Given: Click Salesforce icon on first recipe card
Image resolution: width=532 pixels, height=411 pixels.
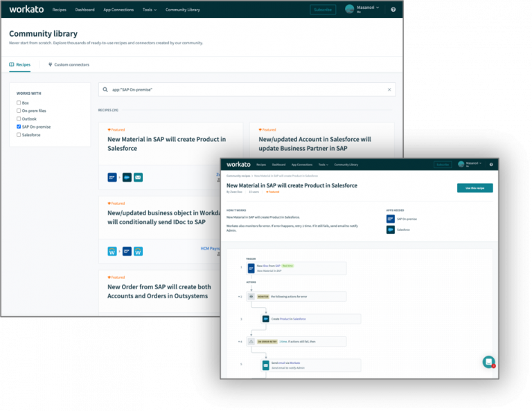Looking at the screenshot, I should click(127, 177).
